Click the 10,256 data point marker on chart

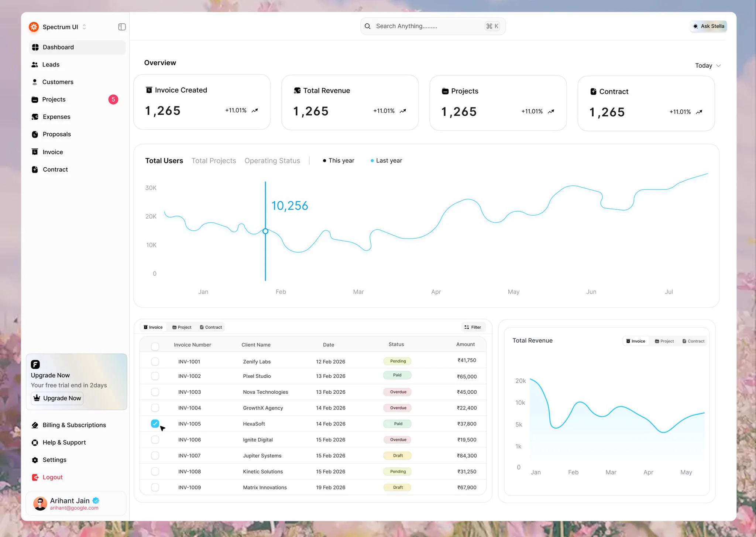tap(265, 231)
